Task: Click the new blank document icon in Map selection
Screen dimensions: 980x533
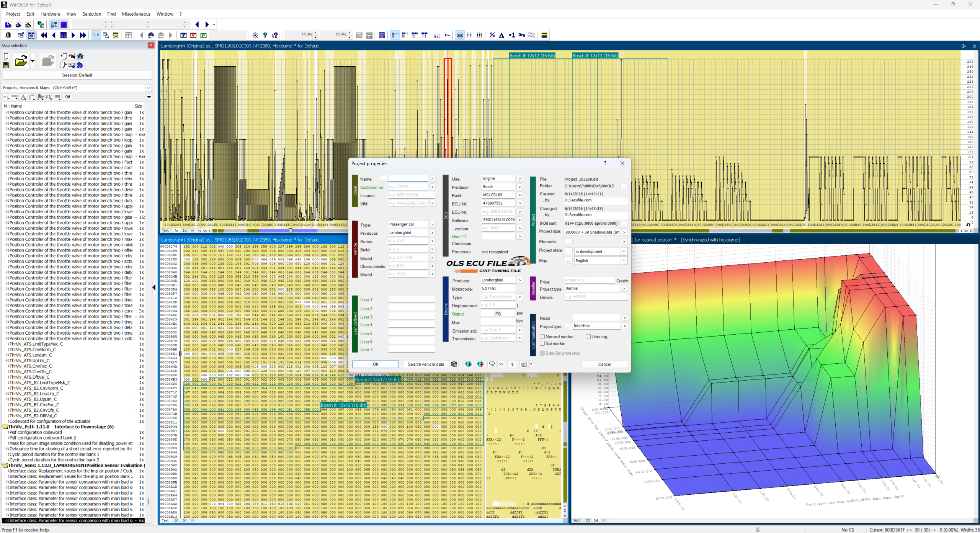Action: point(6,56)
